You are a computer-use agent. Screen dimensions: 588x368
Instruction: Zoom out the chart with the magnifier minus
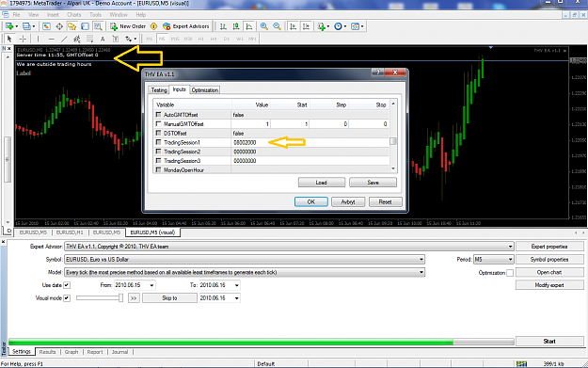click(x=277, y=26)
